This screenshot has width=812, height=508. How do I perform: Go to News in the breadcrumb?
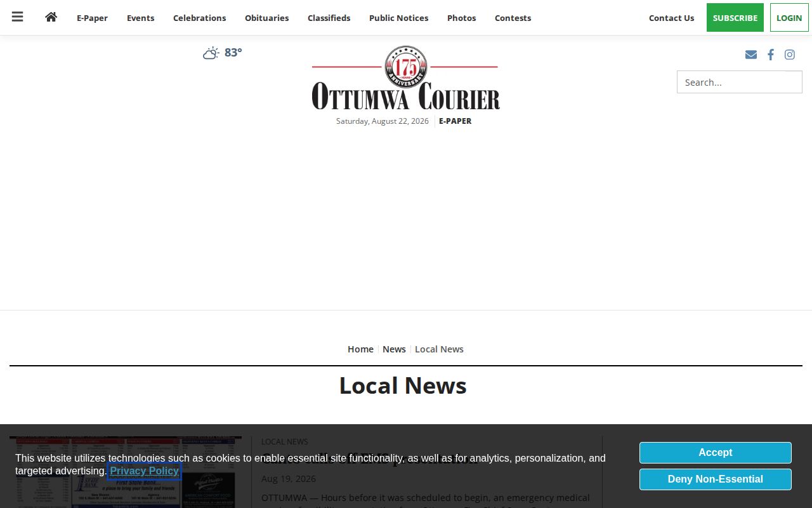click(394, 349)
